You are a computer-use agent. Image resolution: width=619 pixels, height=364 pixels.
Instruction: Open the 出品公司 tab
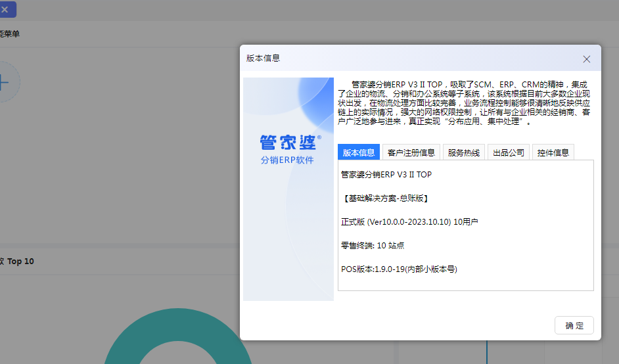coord(509,152)
